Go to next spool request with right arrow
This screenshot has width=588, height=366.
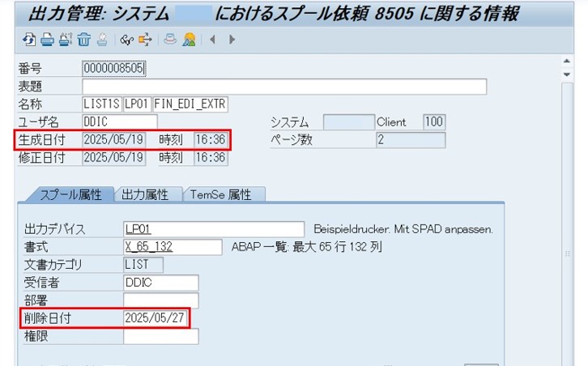(232, 39)
